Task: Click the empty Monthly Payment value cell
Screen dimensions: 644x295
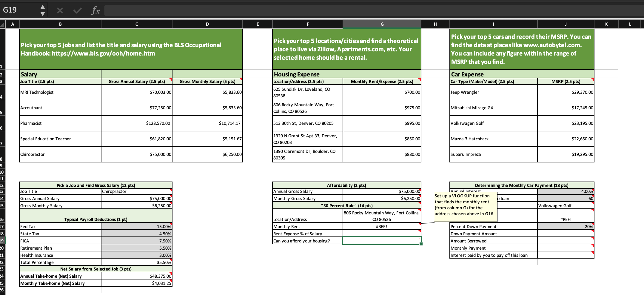Action: 566,248
